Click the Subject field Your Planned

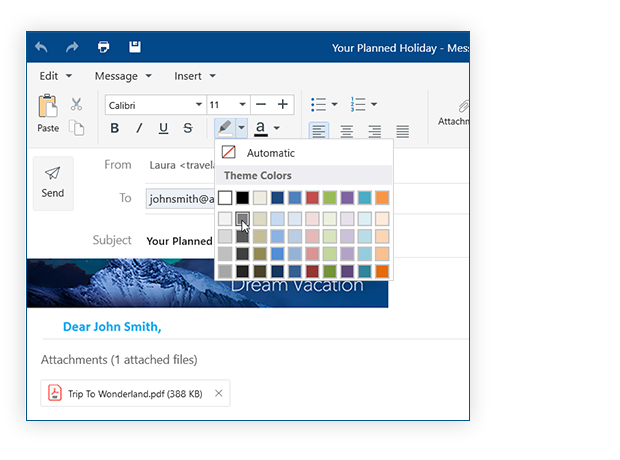[x=180, y=240]
